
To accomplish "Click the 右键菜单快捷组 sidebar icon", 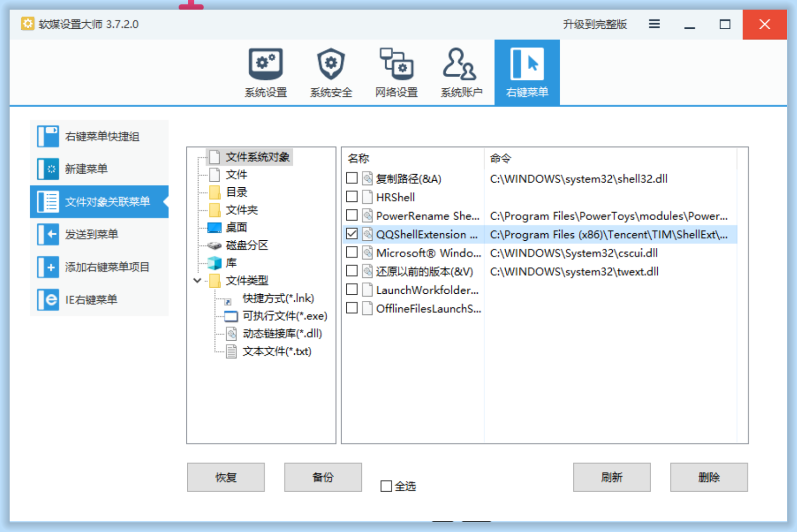I will tap(48, 136).
